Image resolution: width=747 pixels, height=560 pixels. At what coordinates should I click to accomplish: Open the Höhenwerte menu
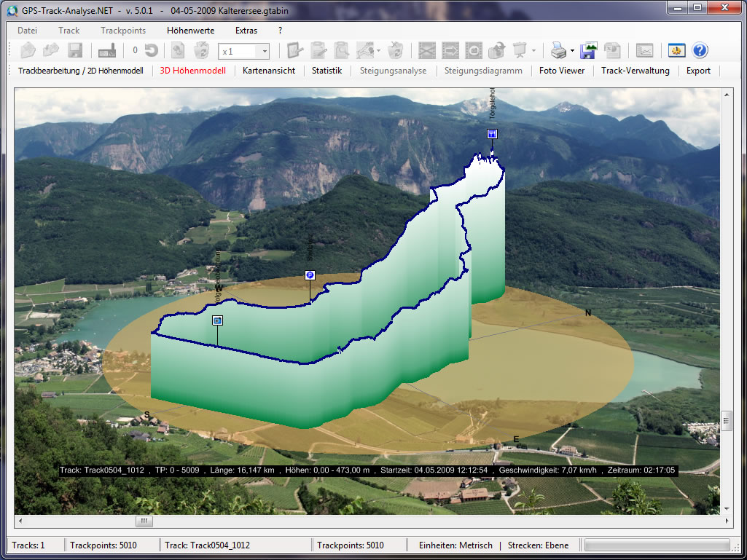pyautogui.click(x=190, y=31)
